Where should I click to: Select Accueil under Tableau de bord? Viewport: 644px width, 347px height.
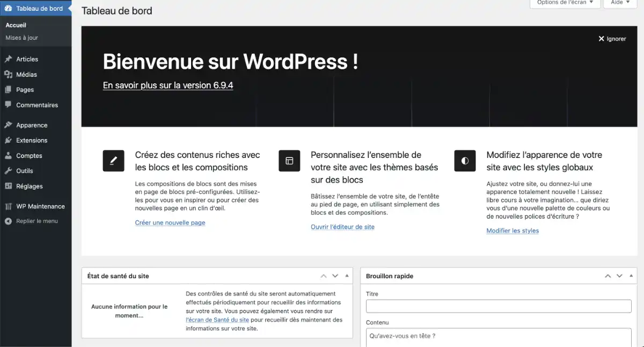[x=16, y=25]
